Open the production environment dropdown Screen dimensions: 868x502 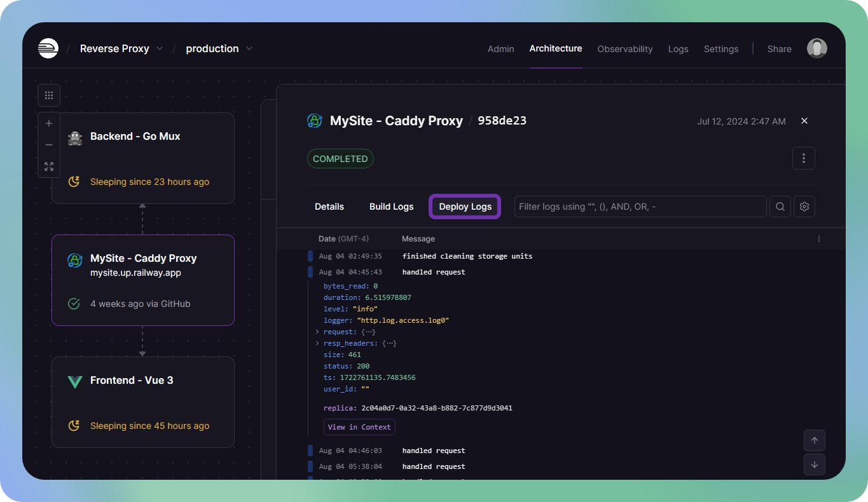[219, 48]
